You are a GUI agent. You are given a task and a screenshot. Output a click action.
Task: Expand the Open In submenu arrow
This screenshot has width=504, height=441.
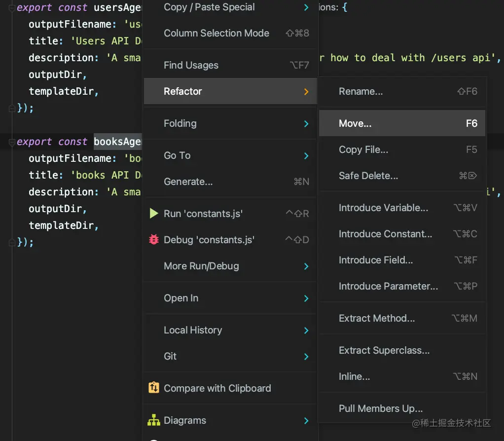[306, 298]
